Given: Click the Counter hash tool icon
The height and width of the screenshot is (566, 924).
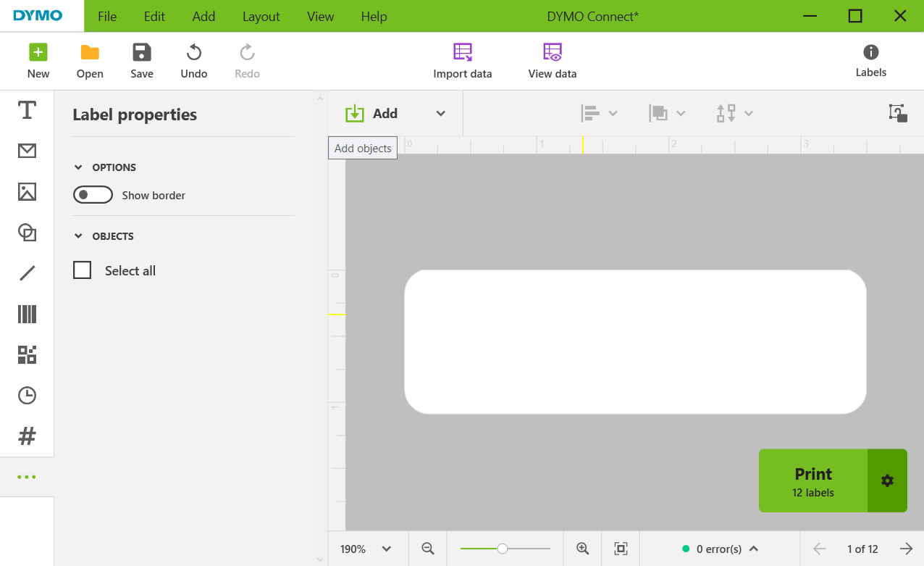Looking at the screenshot, I should [27, 436].
